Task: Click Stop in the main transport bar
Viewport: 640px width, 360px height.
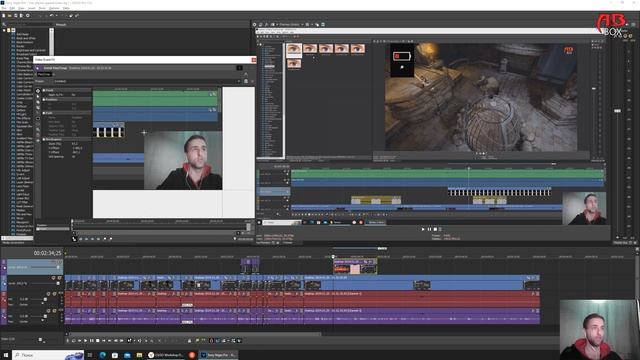Action: [98, 340]
